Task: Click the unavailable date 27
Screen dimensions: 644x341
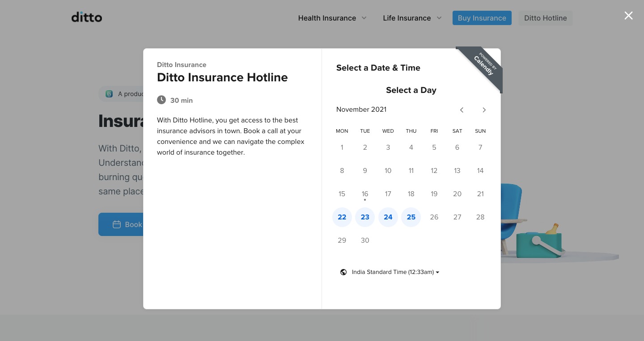Action: pos(457,217)
